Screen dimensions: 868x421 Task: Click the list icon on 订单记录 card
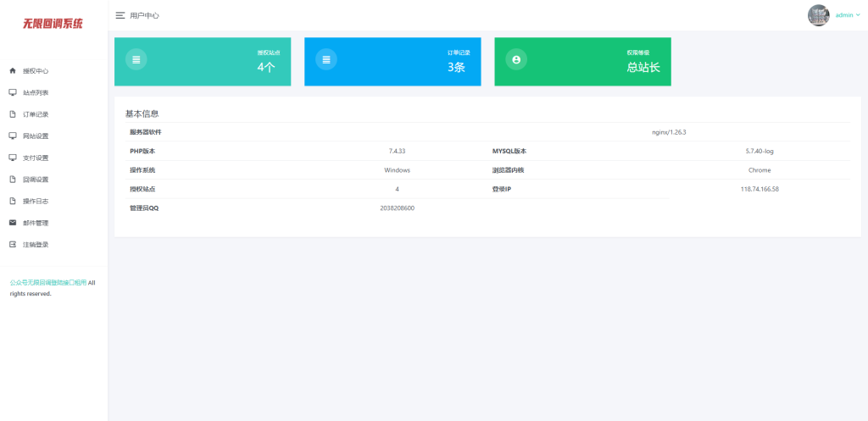(x=325, y=60)
